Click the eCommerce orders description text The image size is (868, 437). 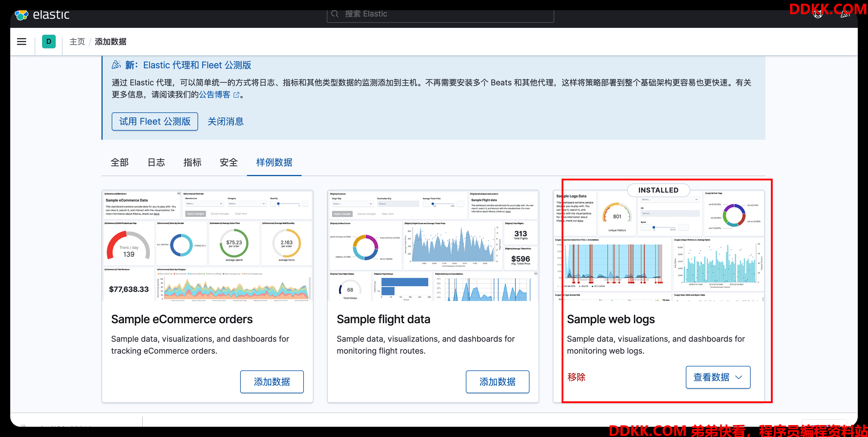pos(200,345)
